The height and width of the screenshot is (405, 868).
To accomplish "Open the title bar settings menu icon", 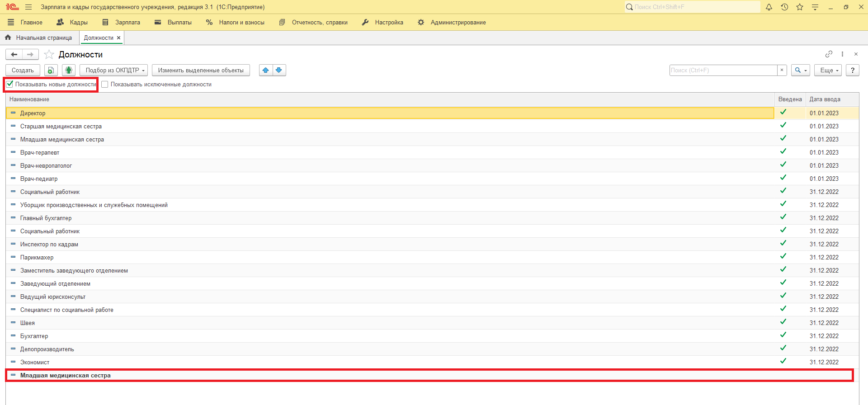I will coord(815,7).
